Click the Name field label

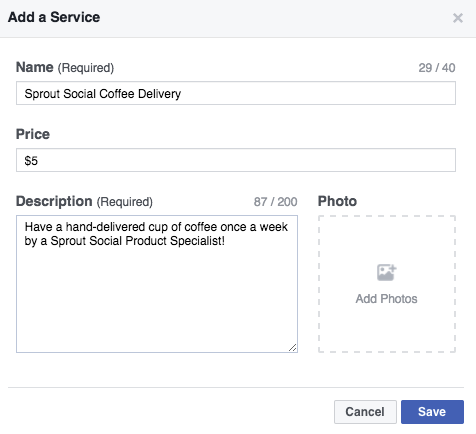[35, 67]
